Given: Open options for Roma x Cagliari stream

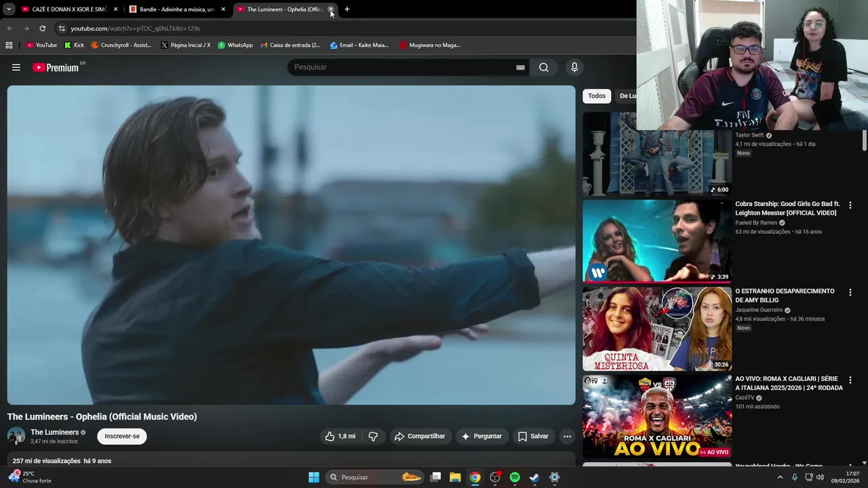Looking at the screenshot, I should (850, 380).
